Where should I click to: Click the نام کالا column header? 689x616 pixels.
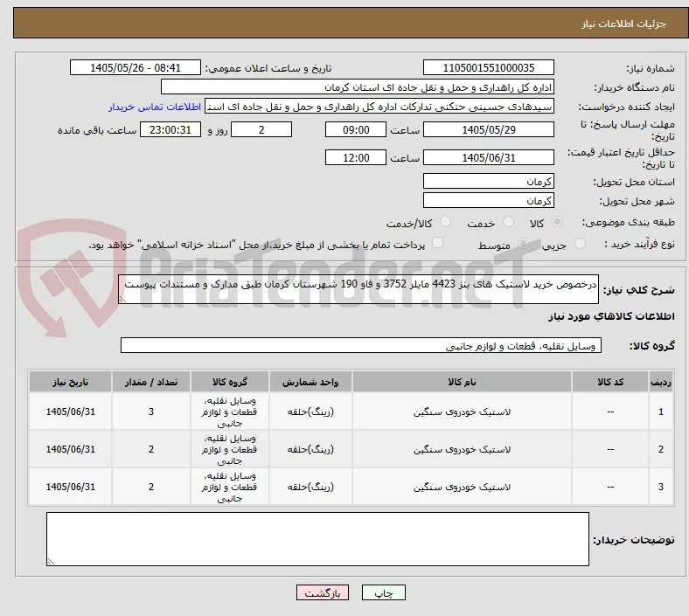(x=462, y=382)
